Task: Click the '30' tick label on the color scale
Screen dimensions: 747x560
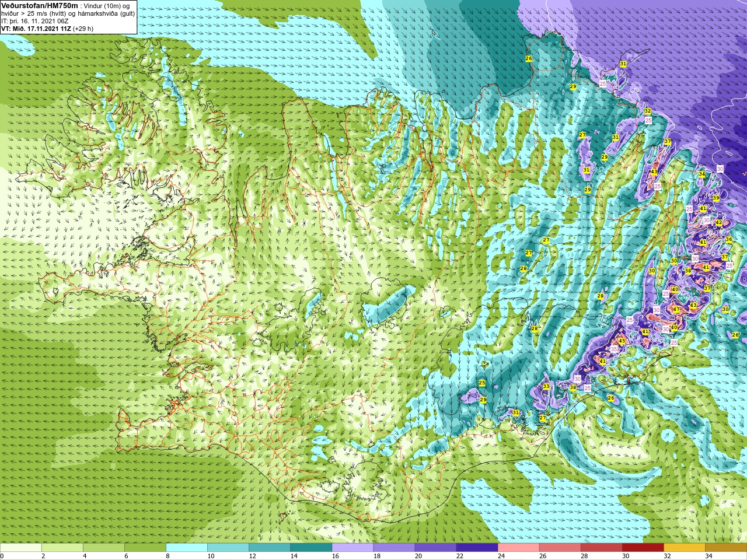Action: [625, 556]
